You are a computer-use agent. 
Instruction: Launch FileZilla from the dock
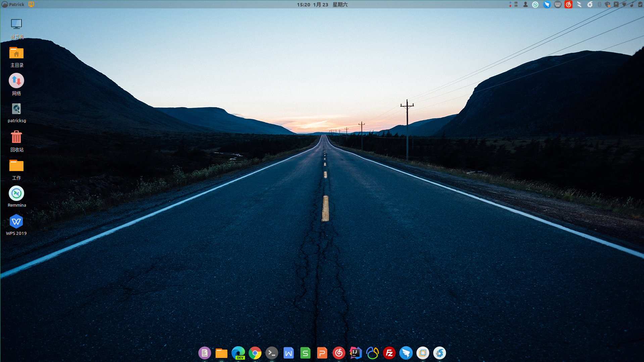[x=389, y=353]
